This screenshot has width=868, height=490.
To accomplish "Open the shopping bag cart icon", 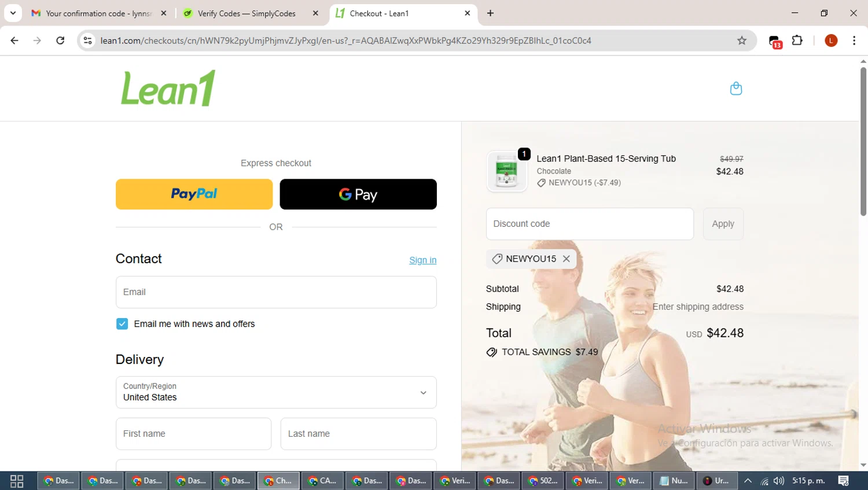I will 735,89.
